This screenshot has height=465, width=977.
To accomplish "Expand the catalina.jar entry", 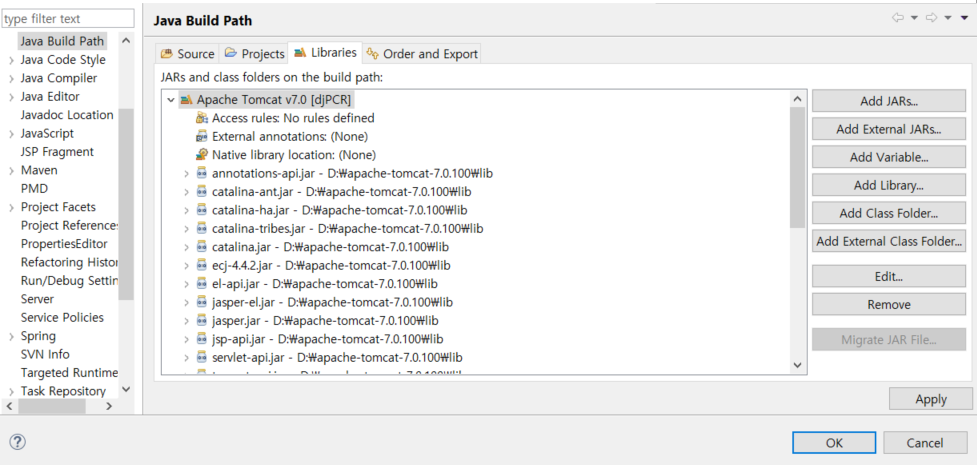I will click(x=186, y=247).
